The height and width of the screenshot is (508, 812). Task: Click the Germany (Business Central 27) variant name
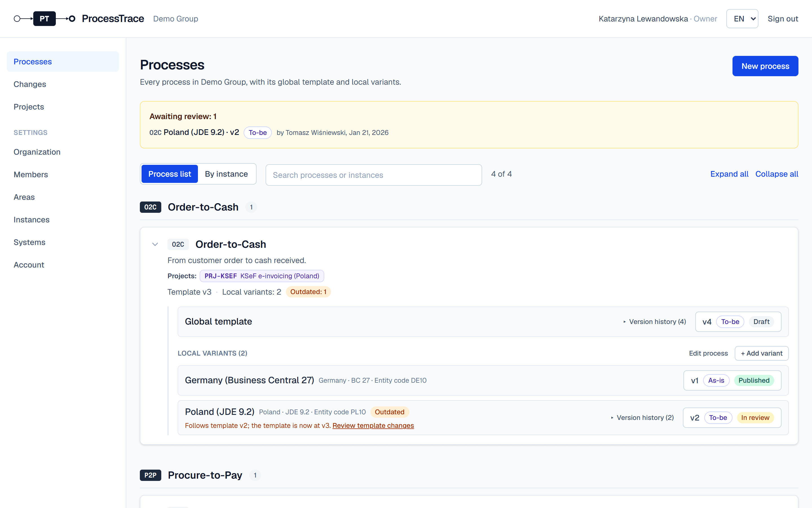(249, 380)
